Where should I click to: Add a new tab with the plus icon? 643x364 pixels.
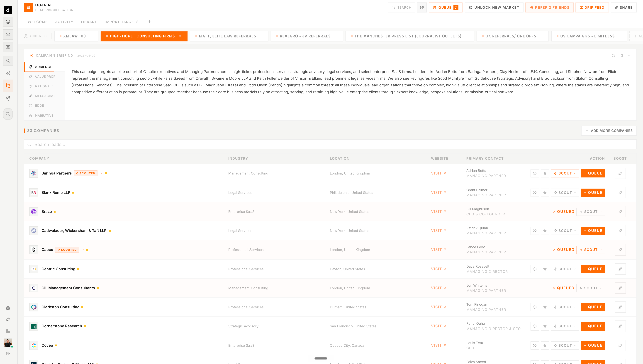pyautogui.click(x=150, y=22)
